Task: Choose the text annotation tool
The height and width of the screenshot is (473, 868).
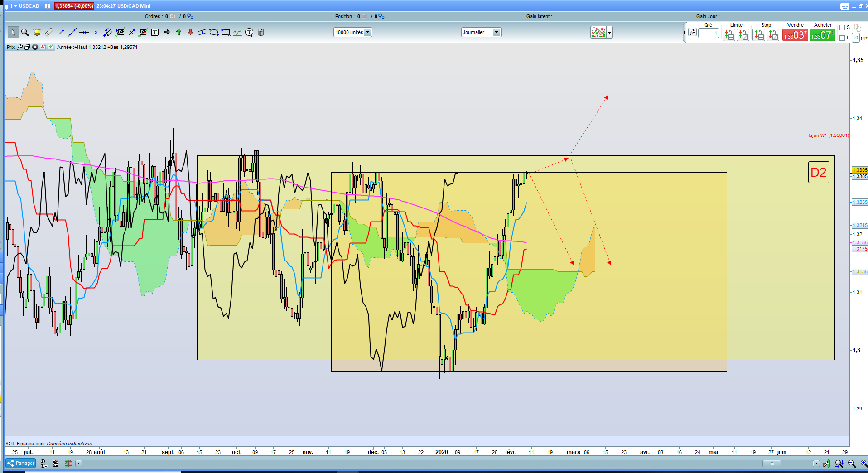Action: point(155,32)
